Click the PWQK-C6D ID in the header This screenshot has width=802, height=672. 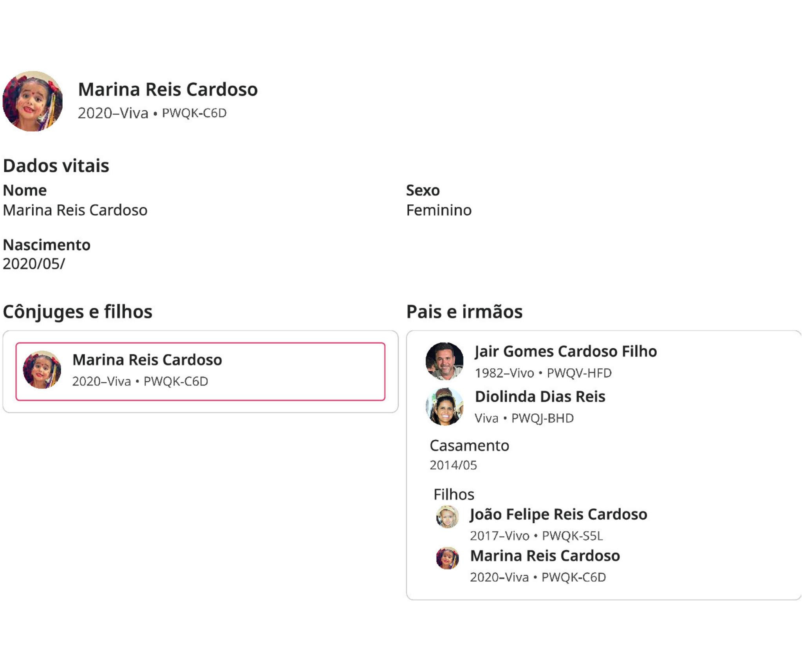pos(194,113)
